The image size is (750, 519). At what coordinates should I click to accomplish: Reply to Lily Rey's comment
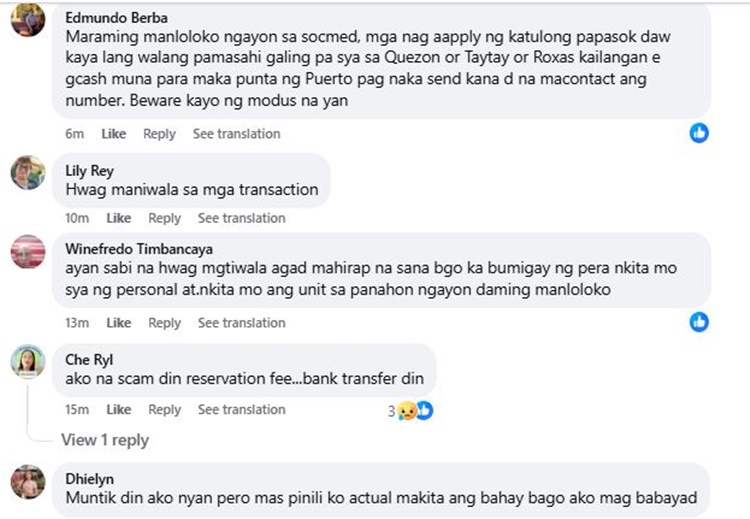click(165, 218)
